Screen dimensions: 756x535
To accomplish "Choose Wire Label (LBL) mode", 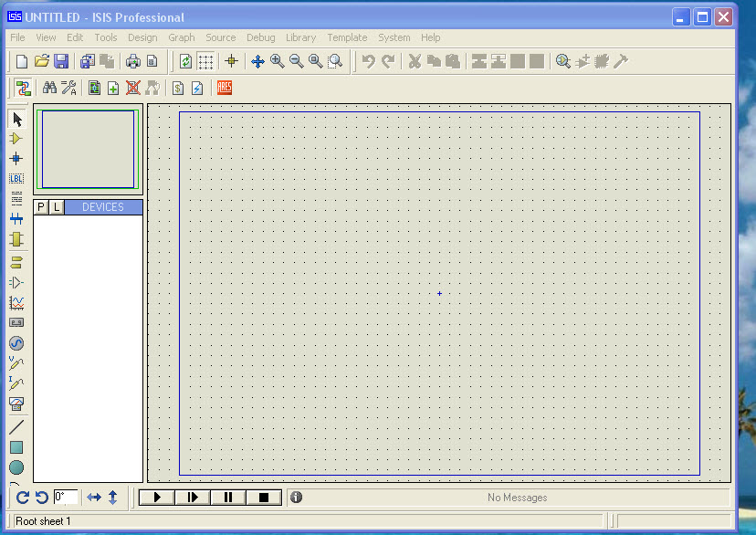I will (16, 179).
